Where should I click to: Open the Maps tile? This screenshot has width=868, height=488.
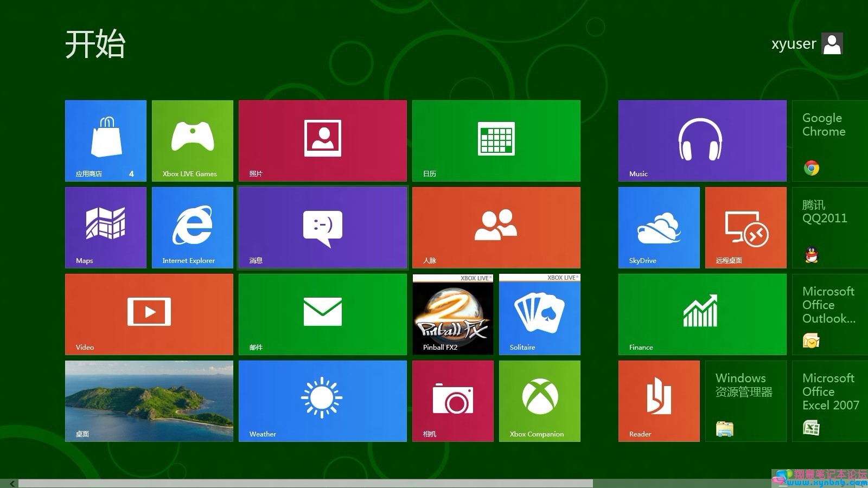[x=106, y=228]
